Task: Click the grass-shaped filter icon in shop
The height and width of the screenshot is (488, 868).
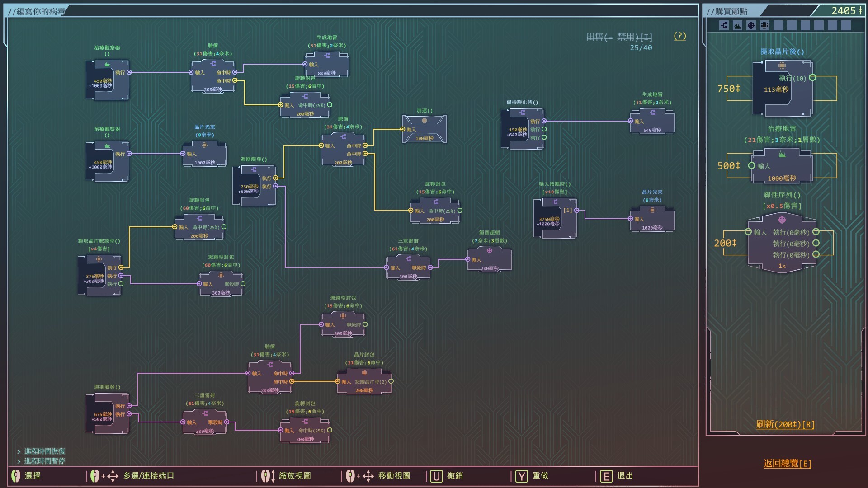Action: click(737, 25)
